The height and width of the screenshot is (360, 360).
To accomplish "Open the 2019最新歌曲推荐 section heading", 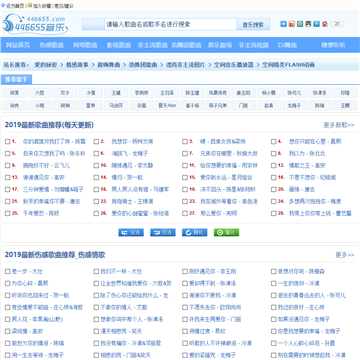I will [49, 125].
